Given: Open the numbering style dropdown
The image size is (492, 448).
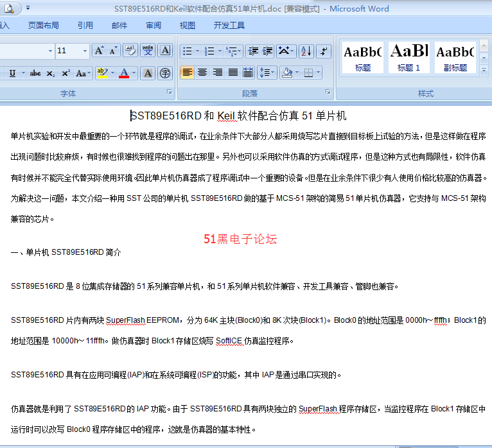Looking at the screenshot, I should (220, 51).
